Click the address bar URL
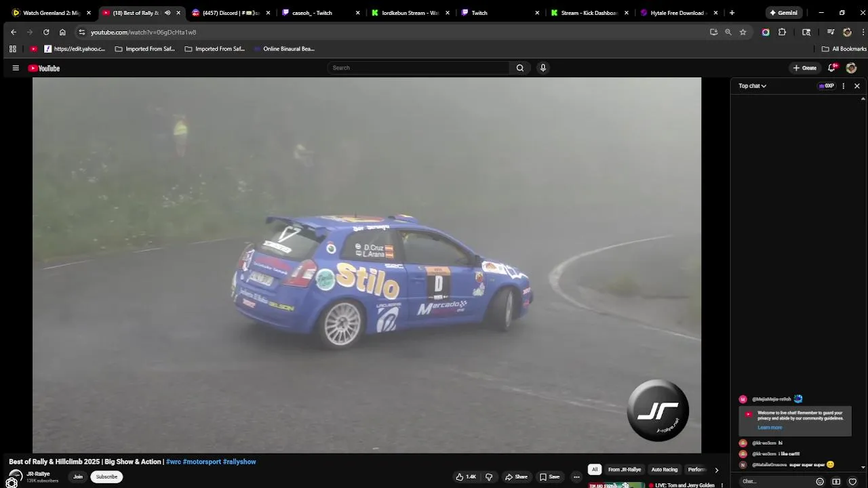Viewport: 868px width, 488px height. (x=144, y=32)
